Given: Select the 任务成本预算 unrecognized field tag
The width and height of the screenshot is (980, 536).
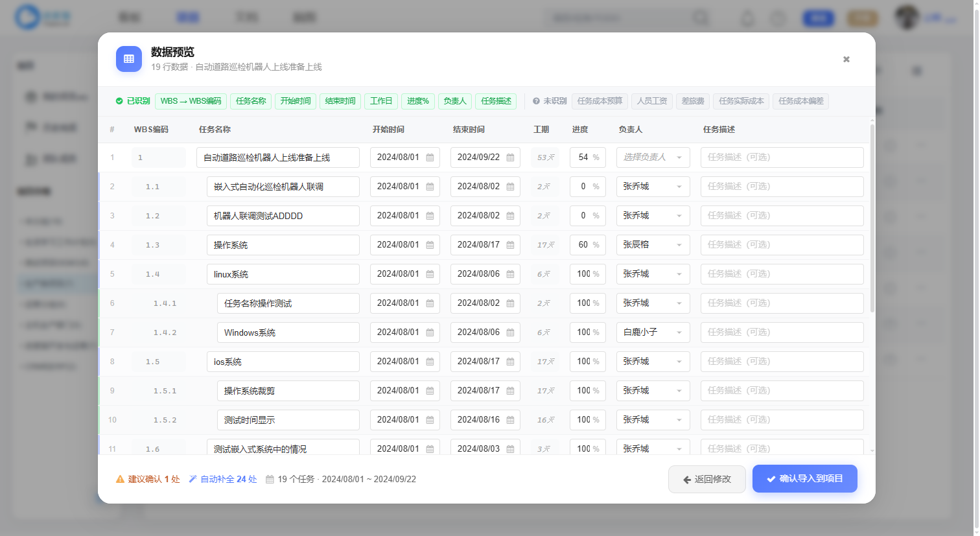Looking at the screenshot, I should coord(600,101).
